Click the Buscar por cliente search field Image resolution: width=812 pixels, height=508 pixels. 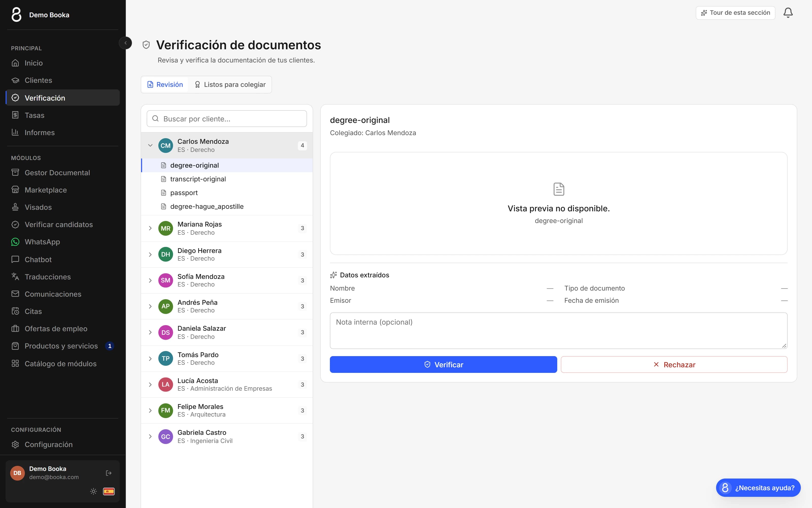(227, 119)
